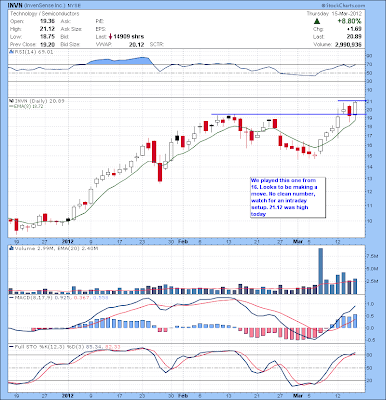Select the EMA(9) legend entry
The width and height of the screenshot is (386, 400).
tap(26, 106)
